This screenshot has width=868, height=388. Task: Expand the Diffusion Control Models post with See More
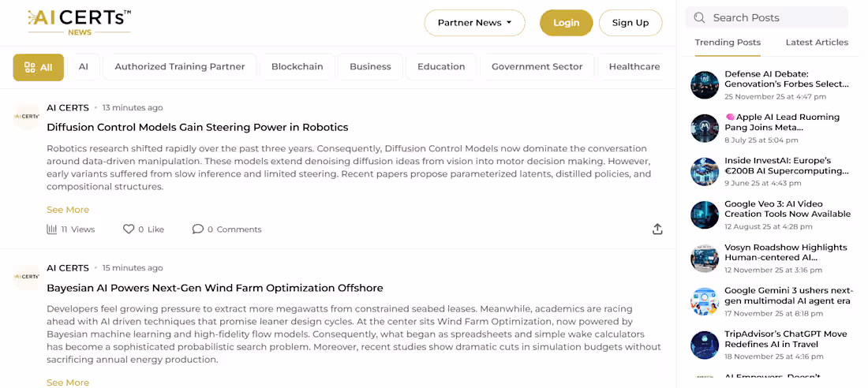pos(68,210)
